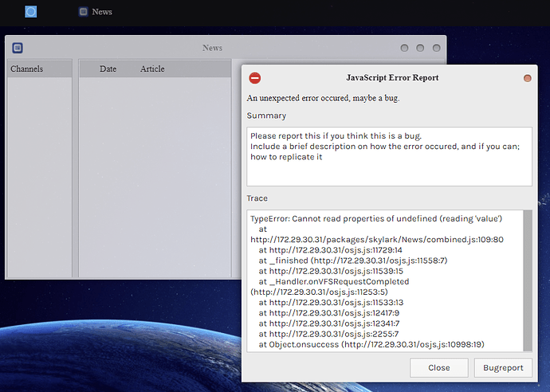The width and height of the screenshot is (550, 392).
Task: Click the Object.onsuccess trace line
Action: coord(371,344)
